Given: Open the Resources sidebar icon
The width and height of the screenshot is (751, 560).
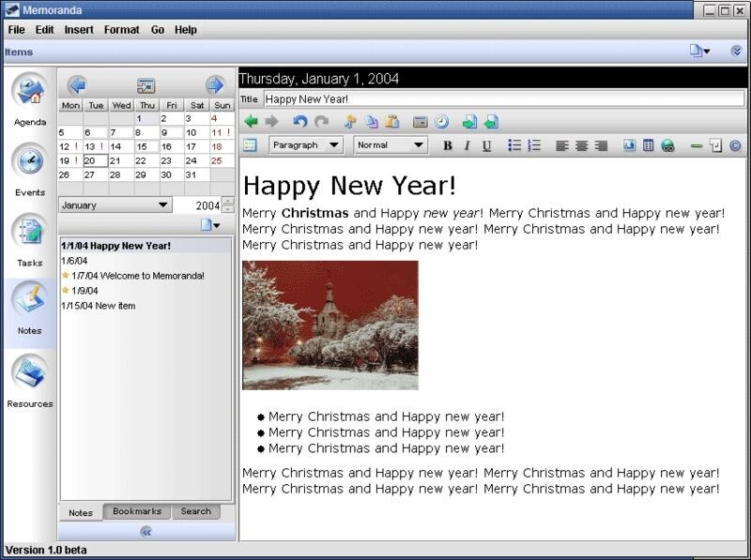Looking at the screenshot, I should click(x=30, y=373).
